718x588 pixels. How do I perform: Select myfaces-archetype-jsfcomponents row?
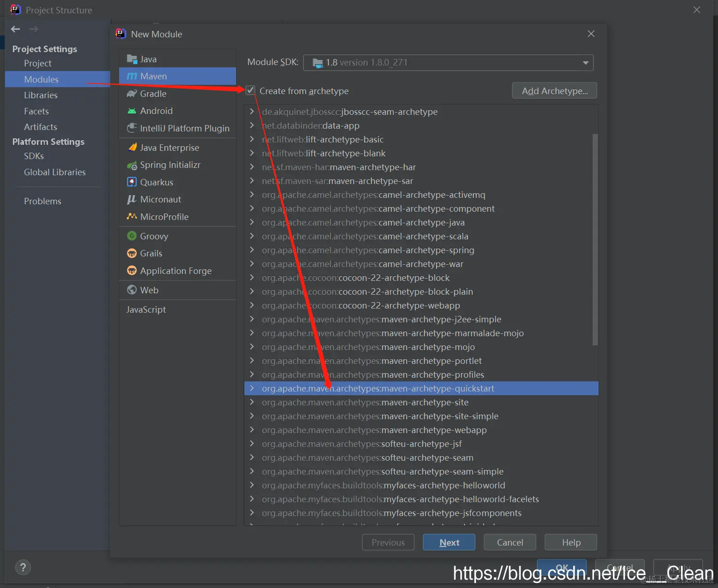[x=421, y=513]
